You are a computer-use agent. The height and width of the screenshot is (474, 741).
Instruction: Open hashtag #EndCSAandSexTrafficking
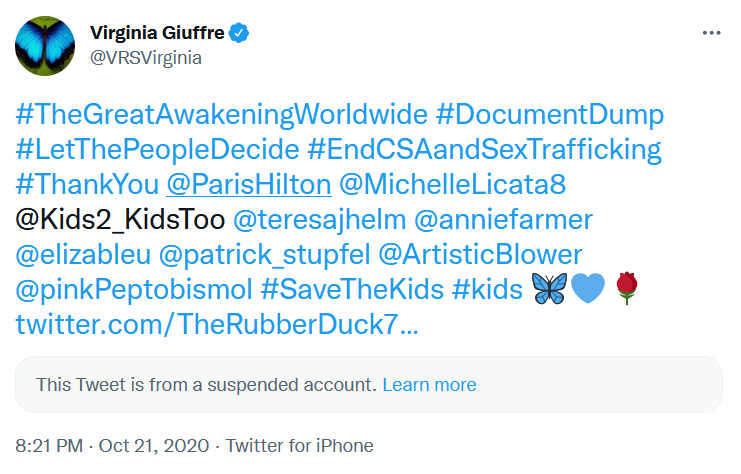tap(484, 150)
